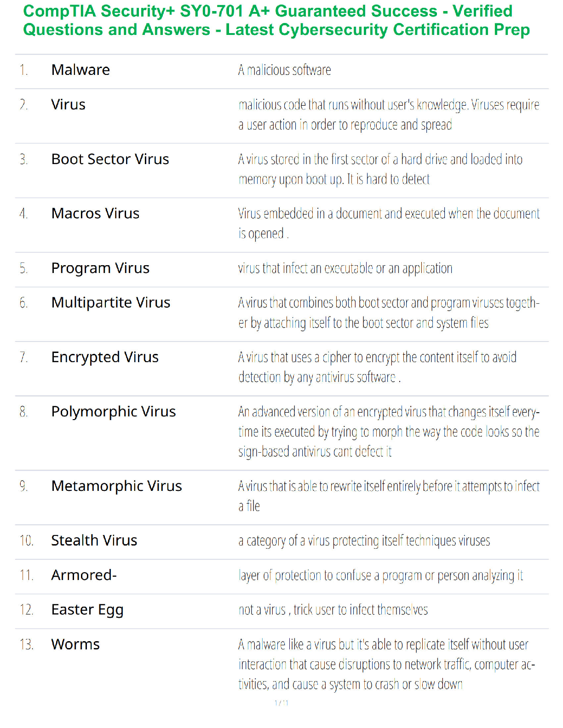
Task: Click the 'A malicious software' definition
Action: tap(284, 70)
